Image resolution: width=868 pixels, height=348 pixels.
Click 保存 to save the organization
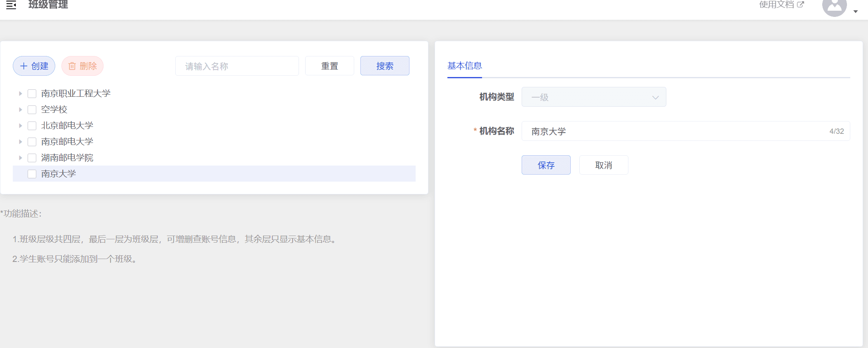(x=546, y=165)
